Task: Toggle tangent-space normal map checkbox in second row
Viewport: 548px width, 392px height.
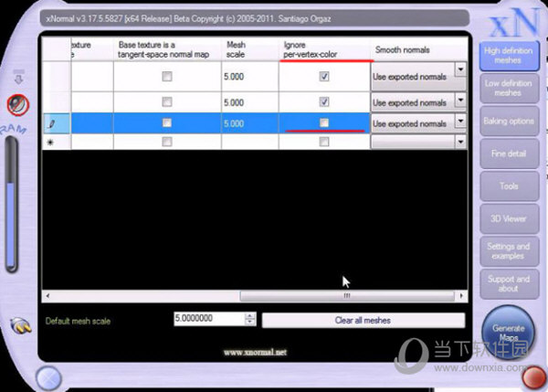Action: click(167, 101)
